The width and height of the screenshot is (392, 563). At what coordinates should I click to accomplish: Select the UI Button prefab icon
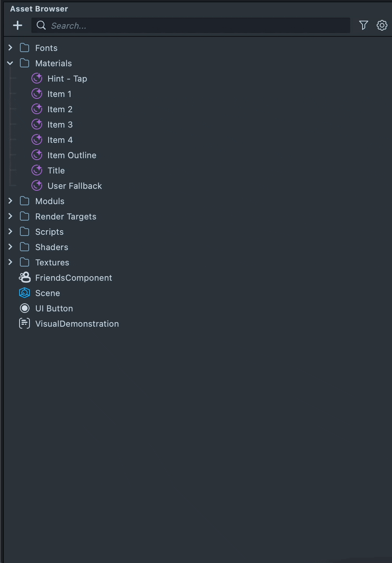[x=24, y=308]
